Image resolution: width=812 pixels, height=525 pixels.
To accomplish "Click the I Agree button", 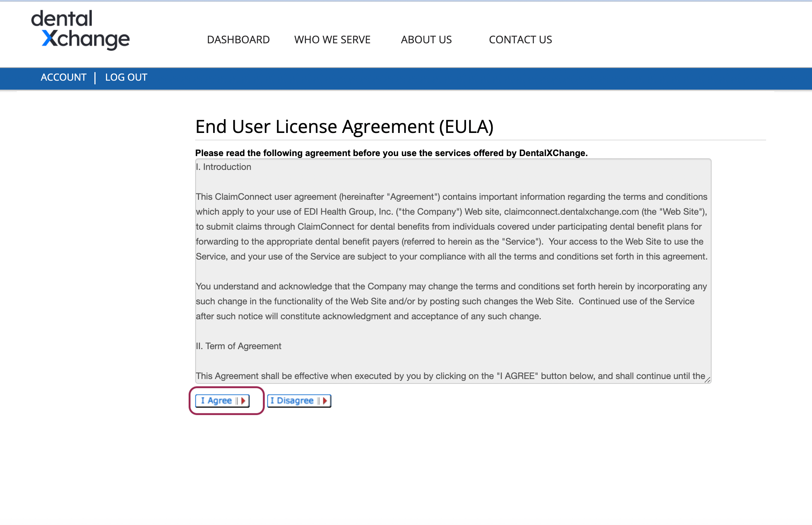I will coord(222,401).
